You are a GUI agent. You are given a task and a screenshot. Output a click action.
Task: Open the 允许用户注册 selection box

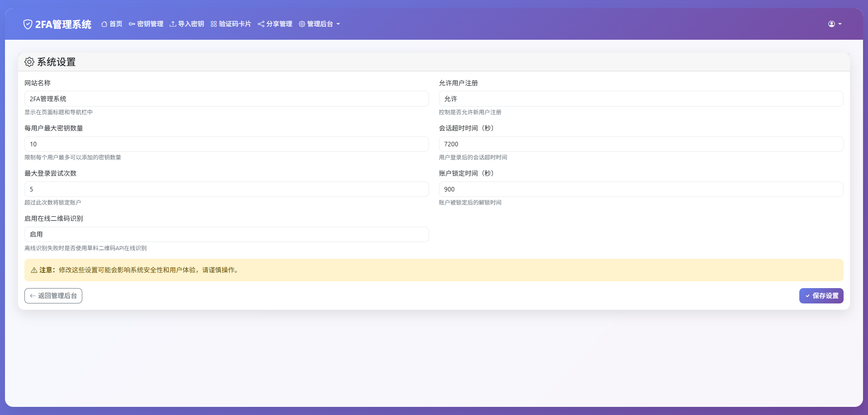coord(641,98)
